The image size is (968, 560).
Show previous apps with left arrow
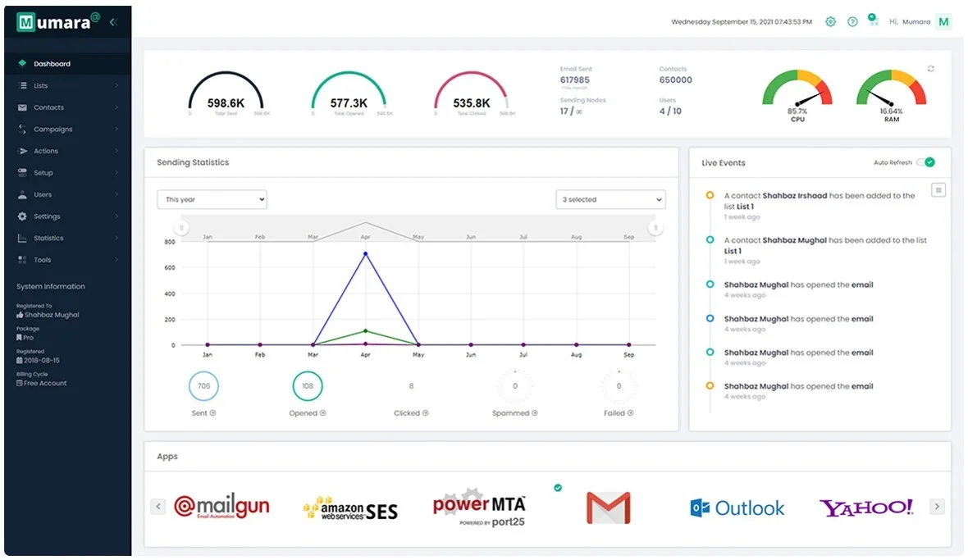pyautogui.click(x=158, y=507)
